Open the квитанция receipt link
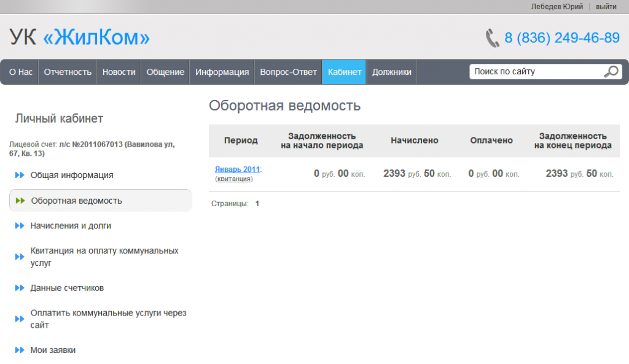 [234, 179]
